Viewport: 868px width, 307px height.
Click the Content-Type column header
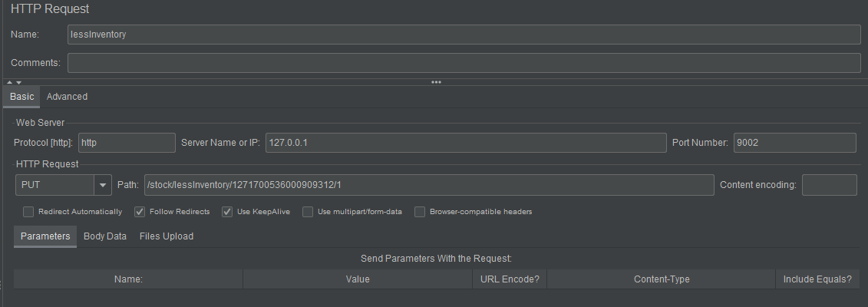pyautogui.click(x=662, y=279)
